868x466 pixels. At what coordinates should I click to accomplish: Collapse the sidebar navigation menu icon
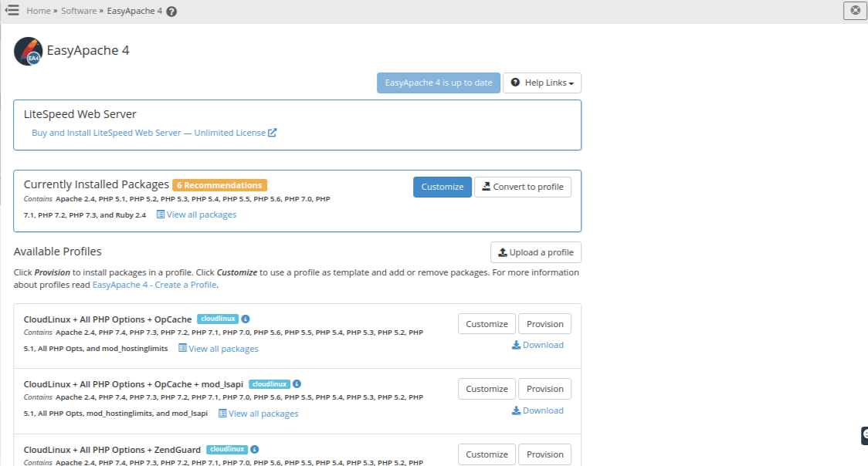[x=12, y=11]
